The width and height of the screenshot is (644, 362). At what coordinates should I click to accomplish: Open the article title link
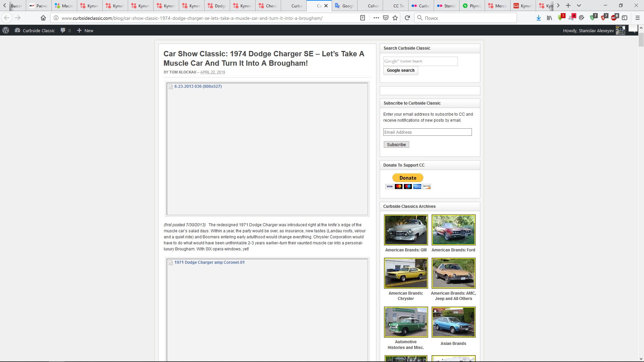click(x=264, y=58)
